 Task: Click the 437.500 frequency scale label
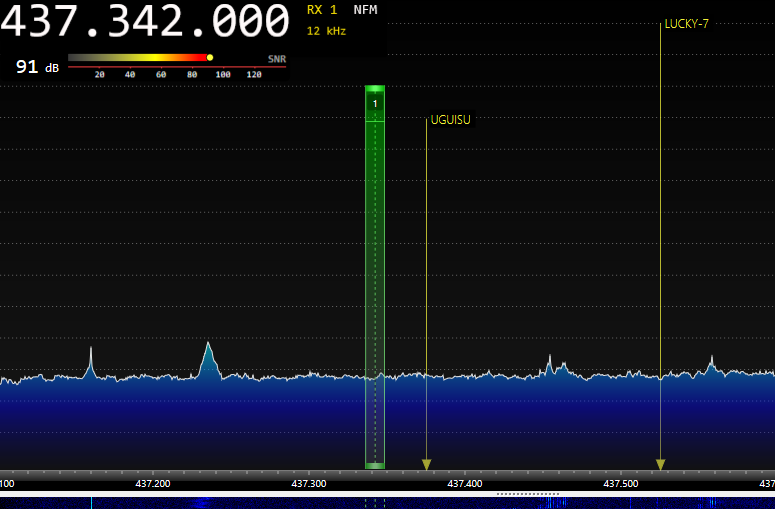coord(620,483)
